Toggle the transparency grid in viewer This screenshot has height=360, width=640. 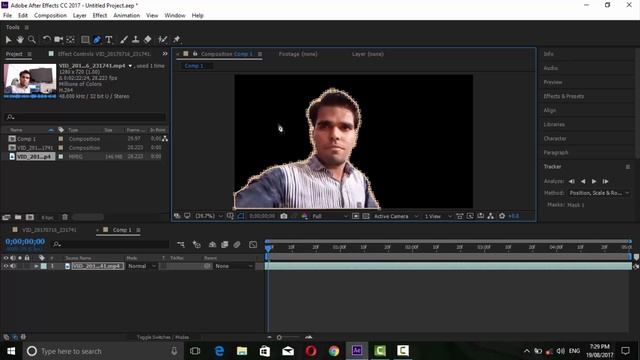(366, 216)
